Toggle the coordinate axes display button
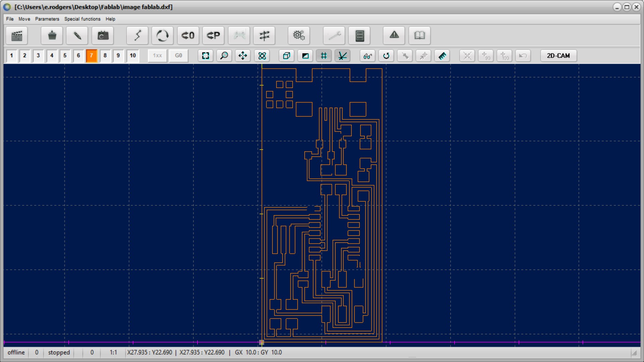This screenshot has height=362, width=644. [342, 56]
